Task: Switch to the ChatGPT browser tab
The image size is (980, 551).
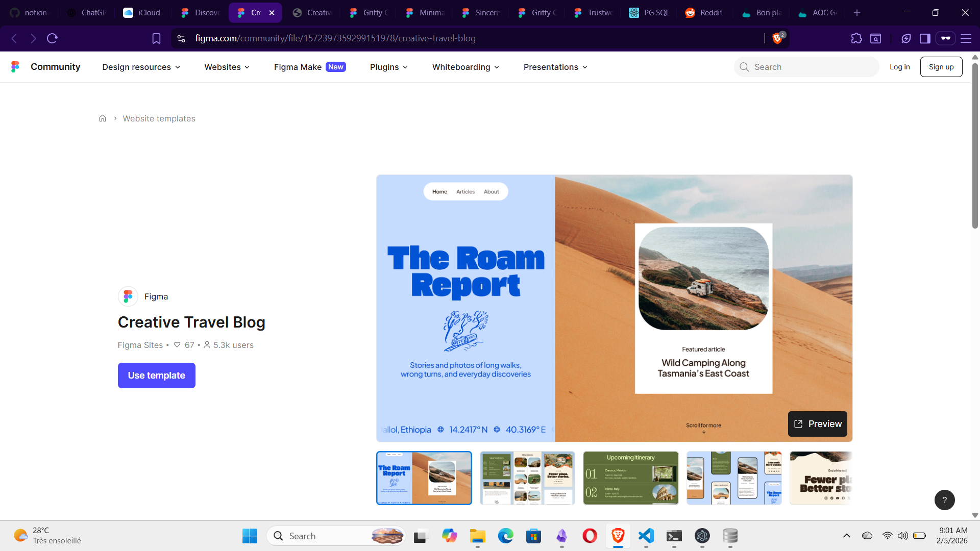Action: click(x=87, y=13)
